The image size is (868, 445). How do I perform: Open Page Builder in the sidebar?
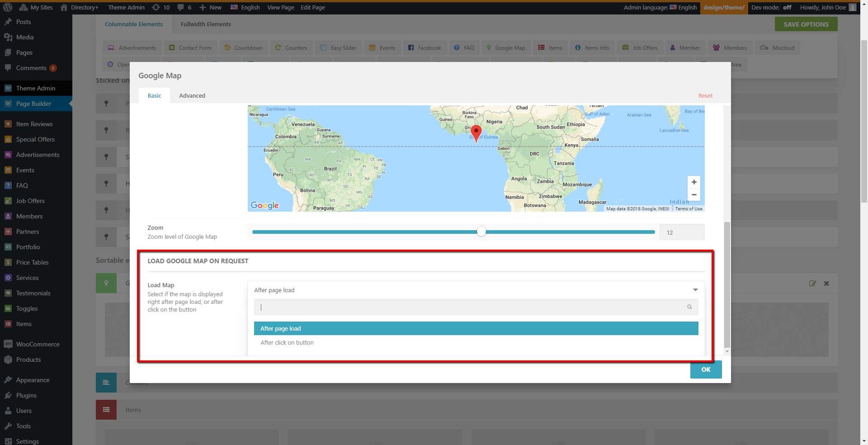click(x=36, y=104)
